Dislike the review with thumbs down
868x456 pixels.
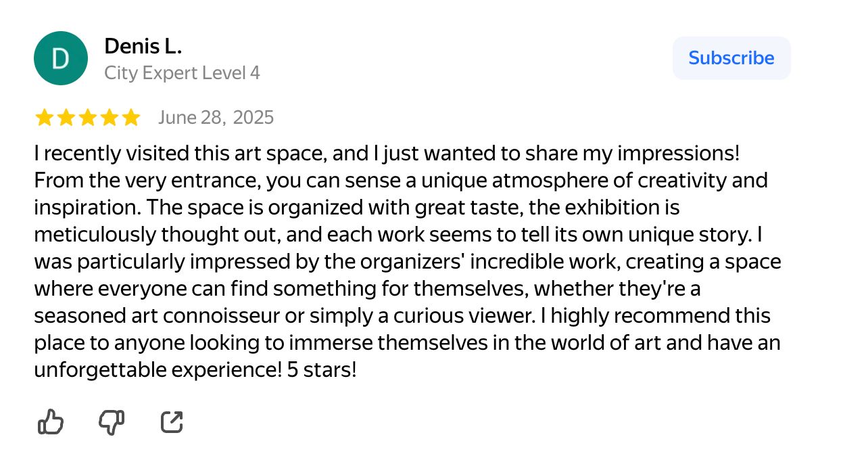pos(112,423)
